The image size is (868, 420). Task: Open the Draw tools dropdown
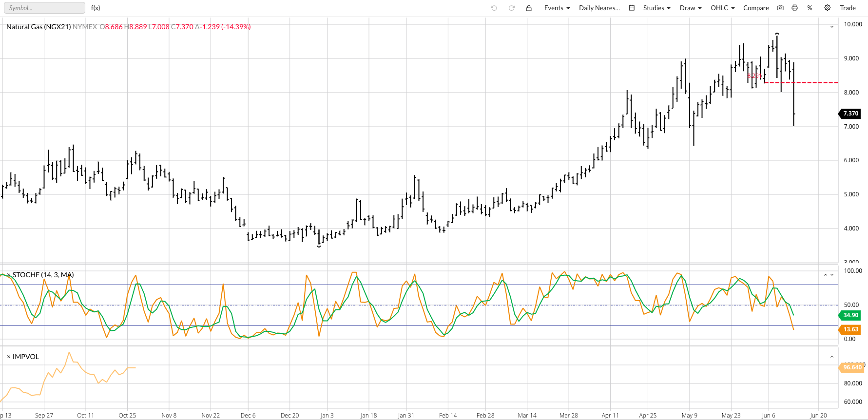[690, 8]
